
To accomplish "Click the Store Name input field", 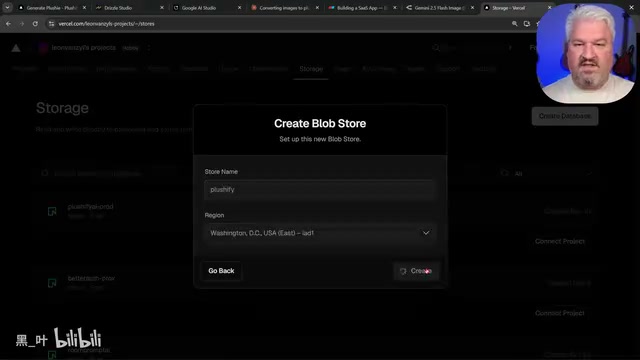I will 320,189.
